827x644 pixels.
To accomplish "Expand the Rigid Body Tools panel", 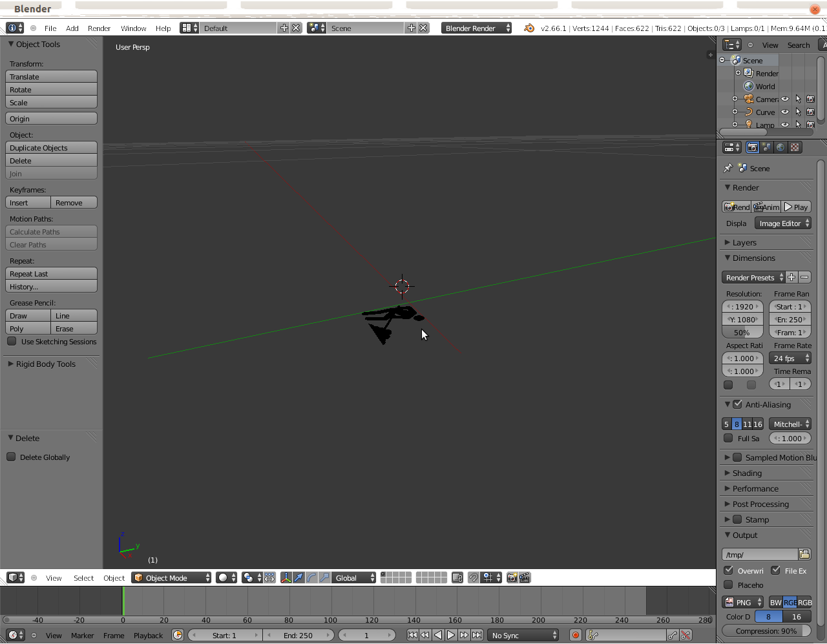I will (x=45, y=364).
